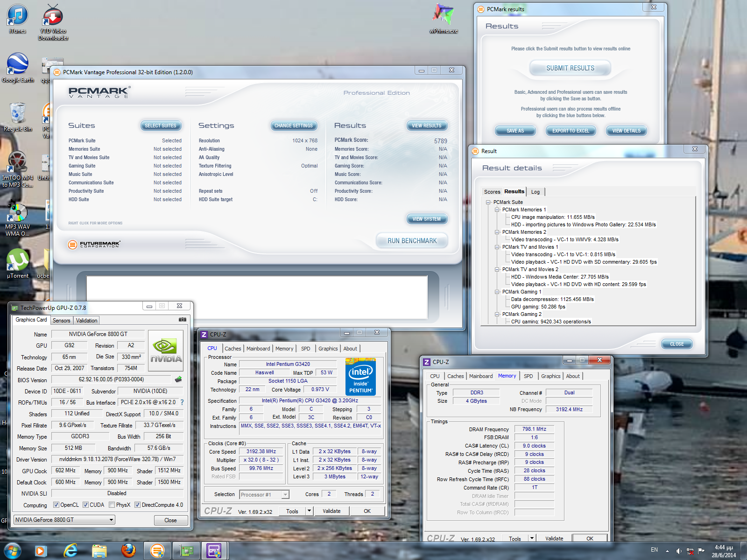Click the EXPORT TO EXCEL button
Viewport: 747px width, 560px height.
571,131
